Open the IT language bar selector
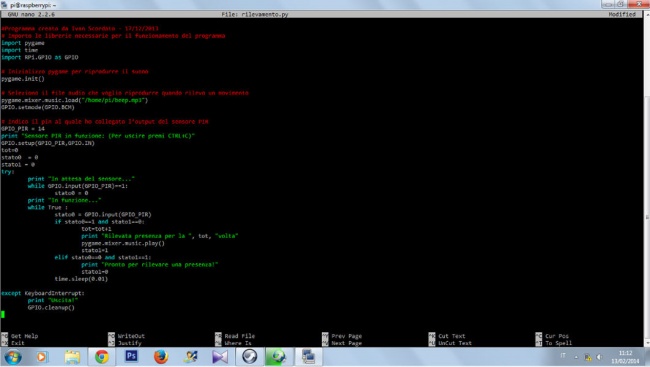 tap(563, 355)
